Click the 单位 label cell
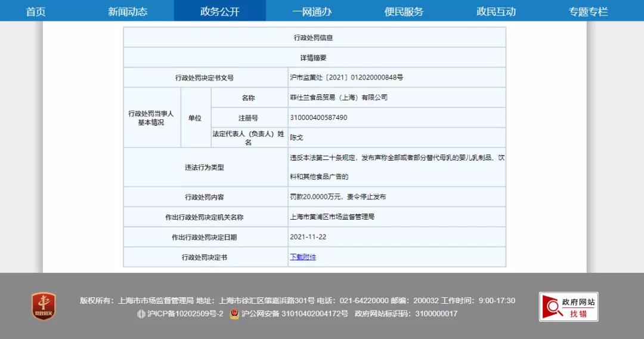 195,118
